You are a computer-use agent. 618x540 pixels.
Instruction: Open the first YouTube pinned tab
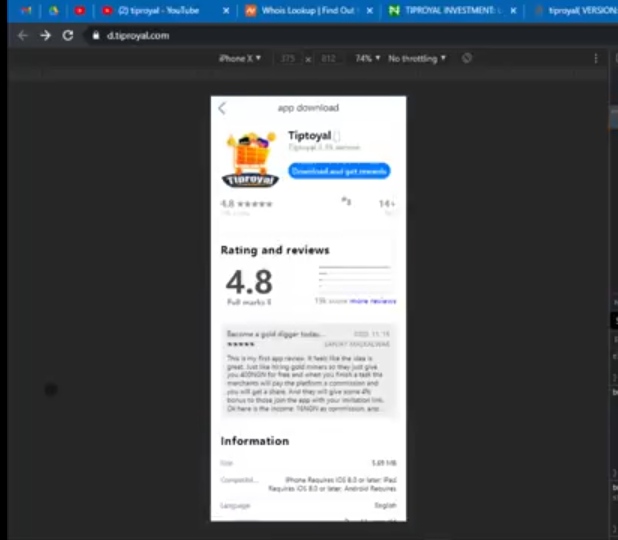click(x=80, y=11)
